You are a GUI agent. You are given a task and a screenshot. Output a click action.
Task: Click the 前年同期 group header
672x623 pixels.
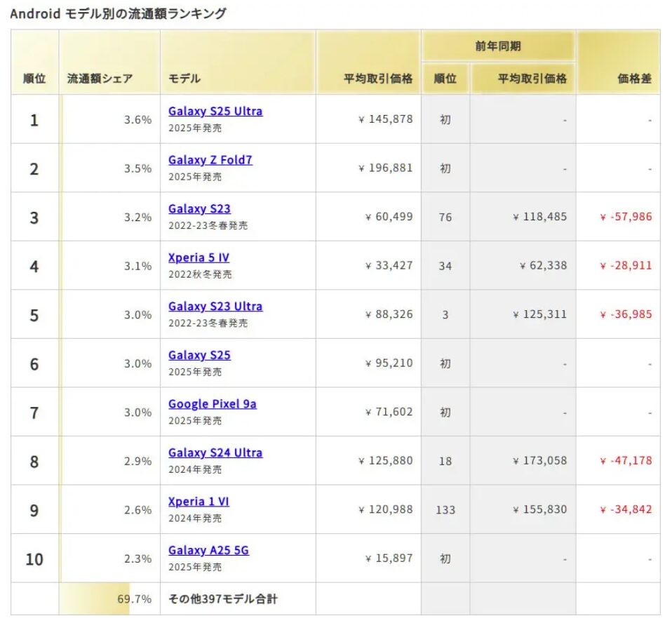pos(497,47)
